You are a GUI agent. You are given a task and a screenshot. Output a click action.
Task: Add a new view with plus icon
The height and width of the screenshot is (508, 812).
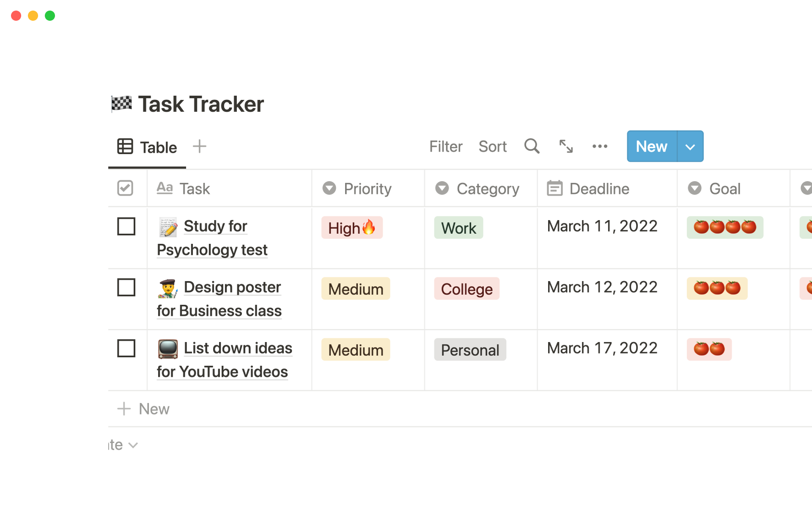[199, 146]
